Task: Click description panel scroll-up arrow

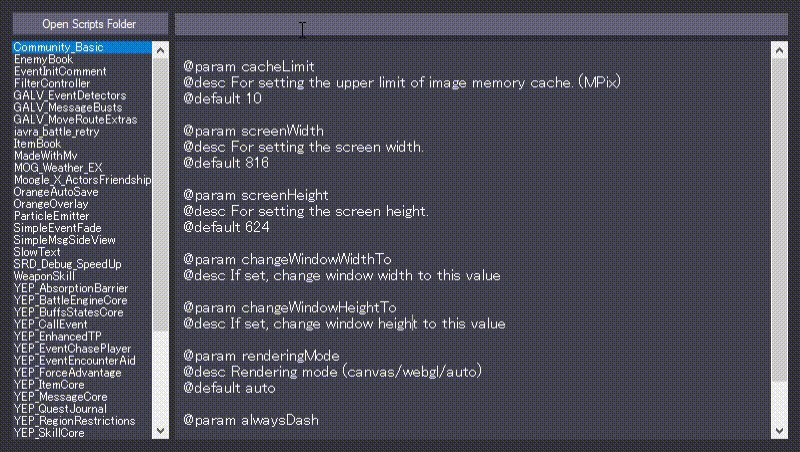Action: pyautogui.click(x=779, y=48)
